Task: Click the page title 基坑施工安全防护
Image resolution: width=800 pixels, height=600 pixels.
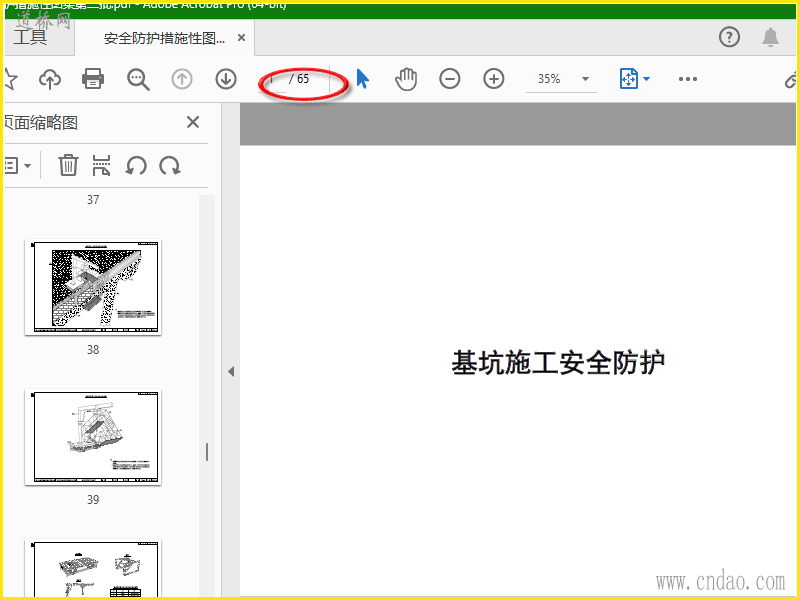Action: tap(558, 363)
